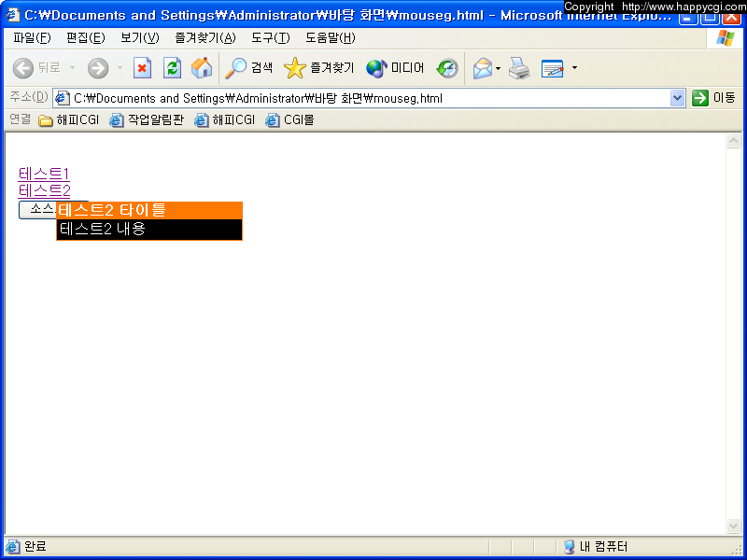Click the Mail envelope icon

(482, 68)
